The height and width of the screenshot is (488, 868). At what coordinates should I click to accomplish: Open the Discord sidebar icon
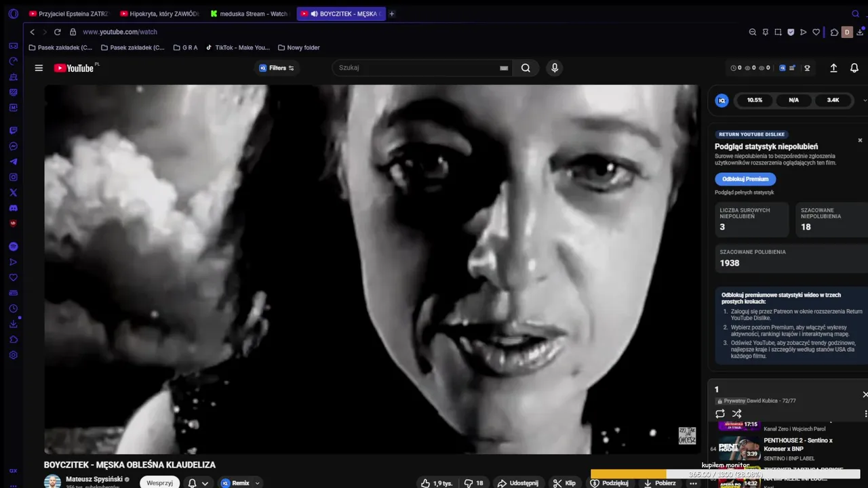pyautogui.click(x=13, y=208)
